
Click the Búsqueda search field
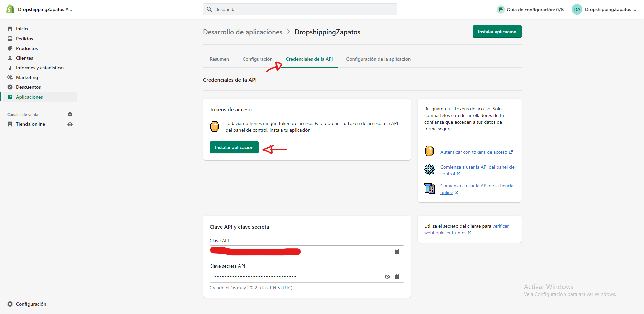(300, 9)
